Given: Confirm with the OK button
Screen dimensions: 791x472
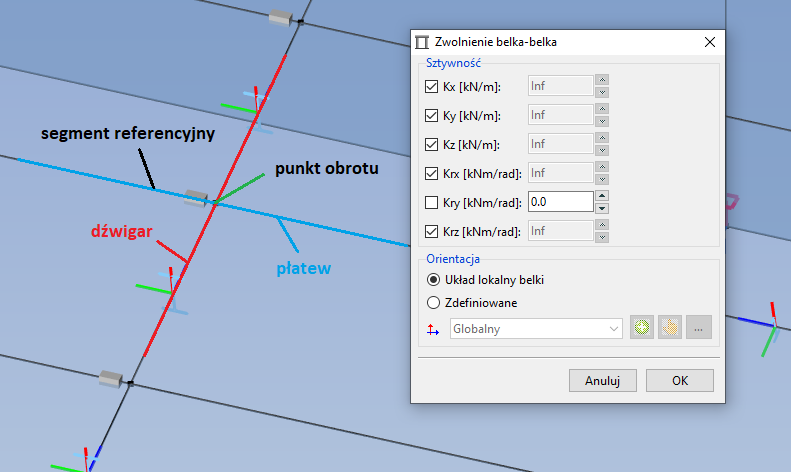Looking at the screenshot, I should (680, 380).
